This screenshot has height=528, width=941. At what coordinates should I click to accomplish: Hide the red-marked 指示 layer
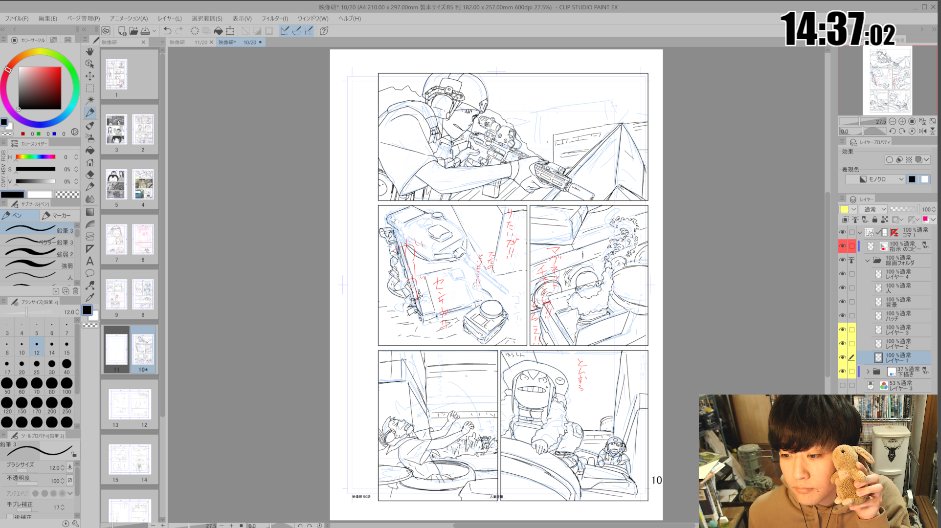(x=843, y=246)
